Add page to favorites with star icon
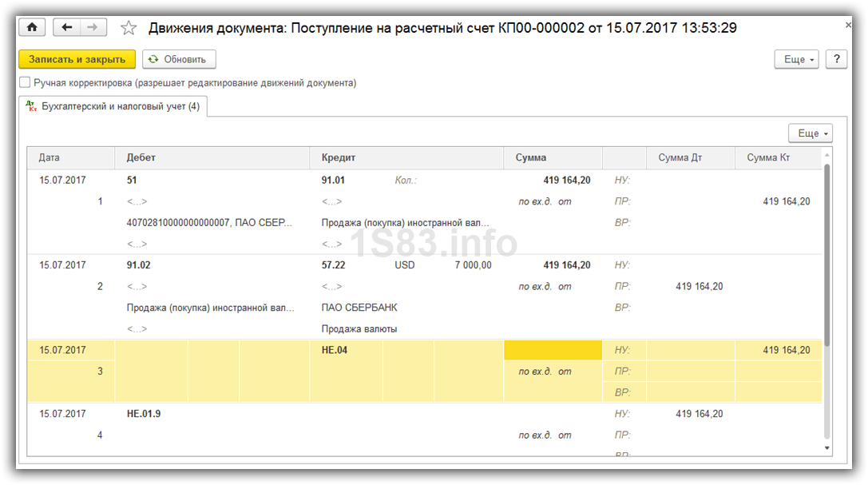868x485 pixels. (129, 28)
